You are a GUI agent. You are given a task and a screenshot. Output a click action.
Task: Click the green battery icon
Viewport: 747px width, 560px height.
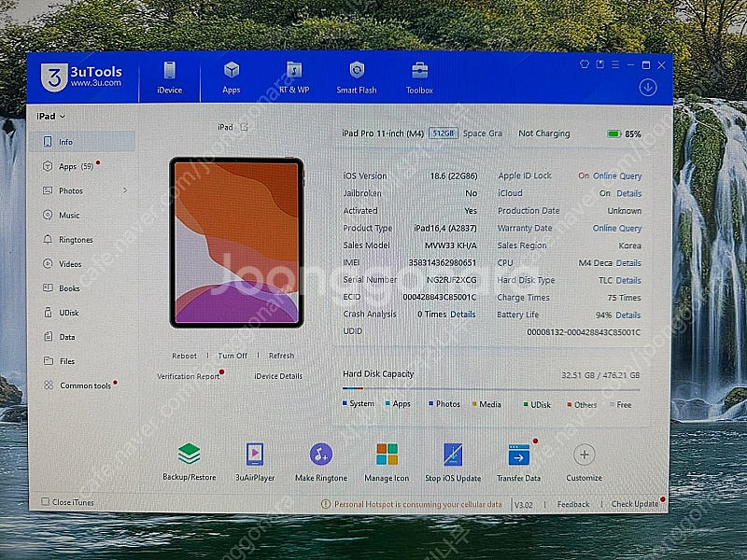pyautogui.click(x=613, y=133)
